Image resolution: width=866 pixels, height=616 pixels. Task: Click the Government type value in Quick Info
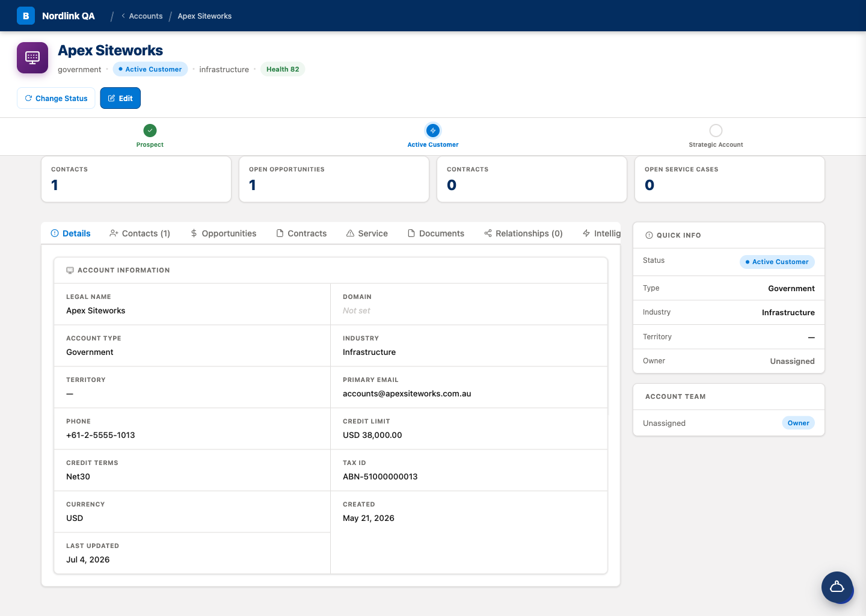[x=791, y=288]
